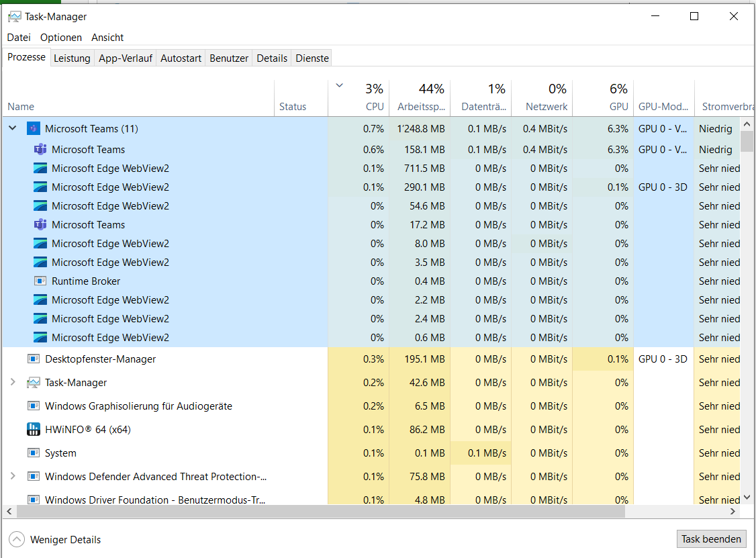756x558 pixels.
Task: Click the vertical scrollbar thumb
Action: [x=747, y=141]
